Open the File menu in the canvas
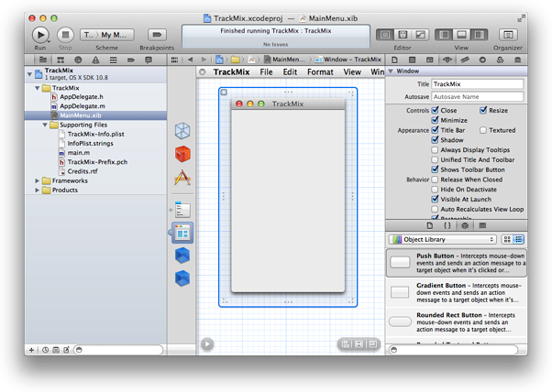552x392 pixels. point(266,72)
